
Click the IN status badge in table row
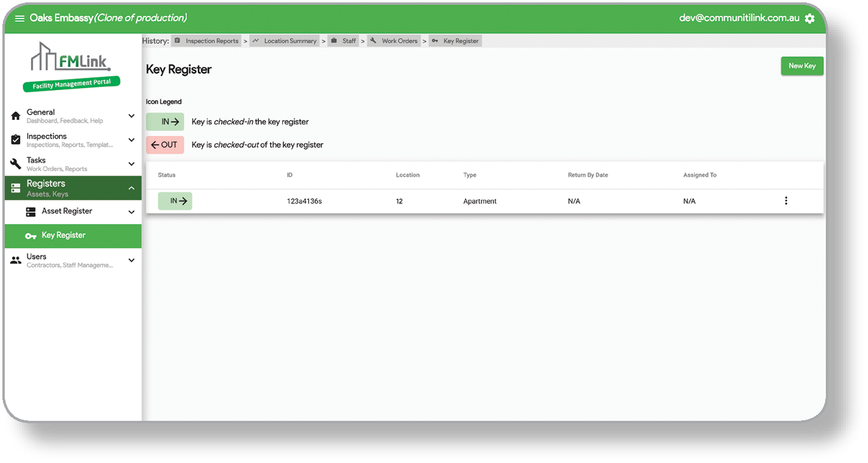tap(175, 201)
